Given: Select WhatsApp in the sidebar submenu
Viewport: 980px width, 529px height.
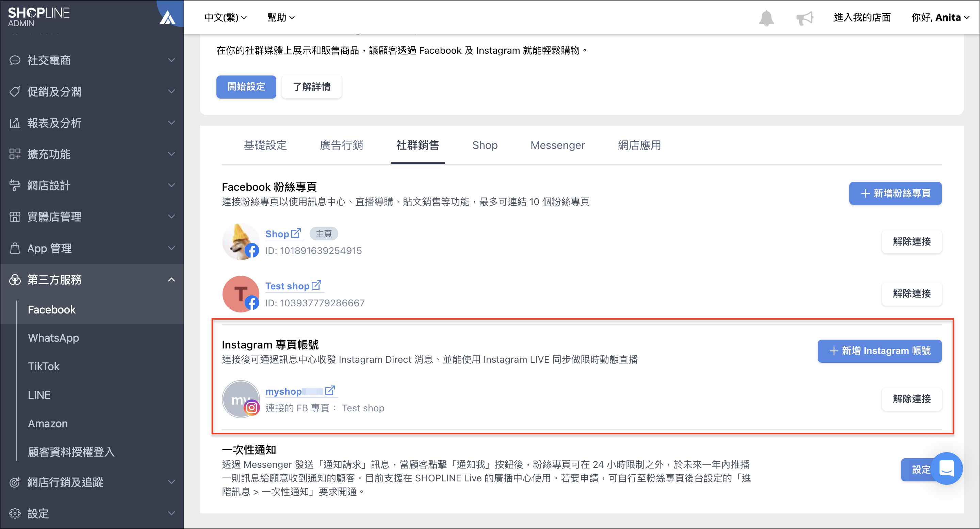Looking at the screenshot, I should pyautogui.click(x=53, y=338).
